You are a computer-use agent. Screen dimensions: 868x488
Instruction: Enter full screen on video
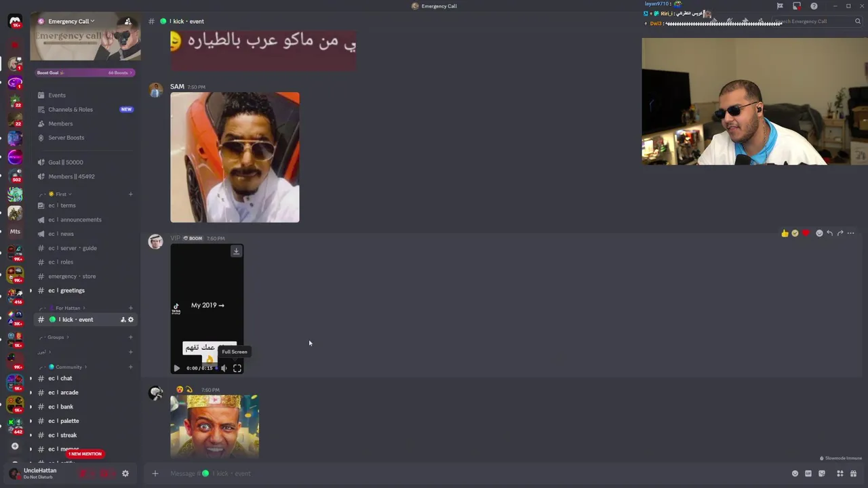pyautogui.click(x=237, y=368)
